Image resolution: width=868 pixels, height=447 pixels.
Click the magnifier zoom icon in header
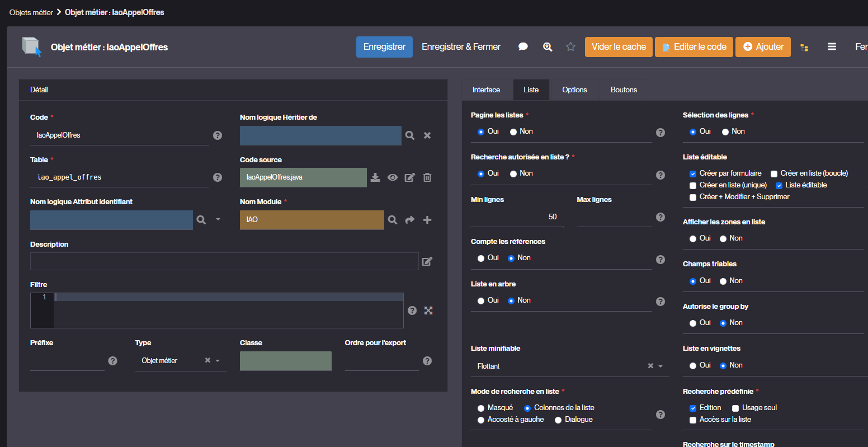(x=548, y=47)
